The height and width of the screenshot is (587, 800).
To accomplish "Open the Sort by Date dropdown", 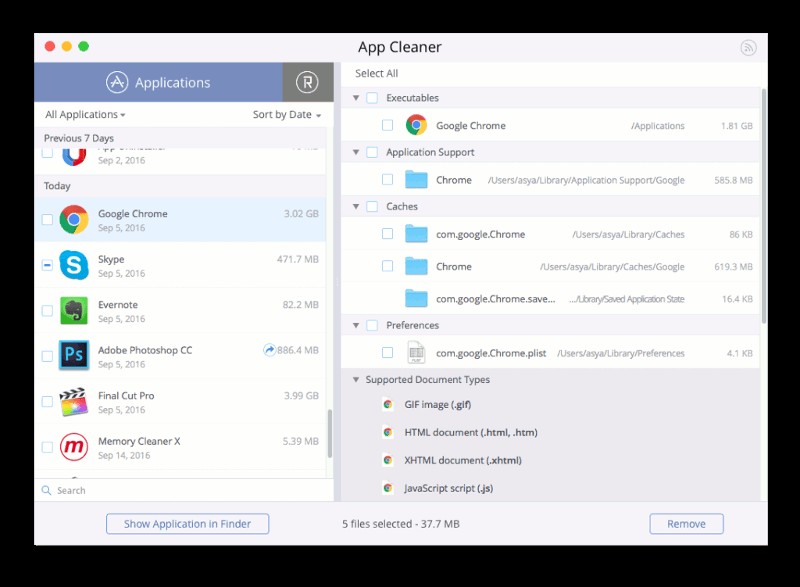I will click(287, 114).
